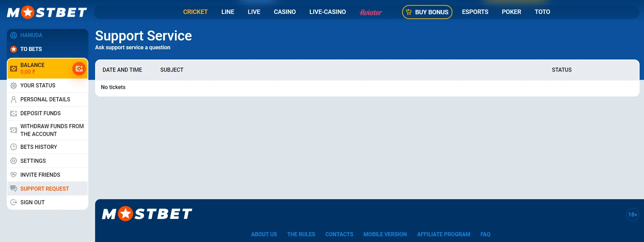
Task: Go to To Bets
Action: [x=31, y=49]
